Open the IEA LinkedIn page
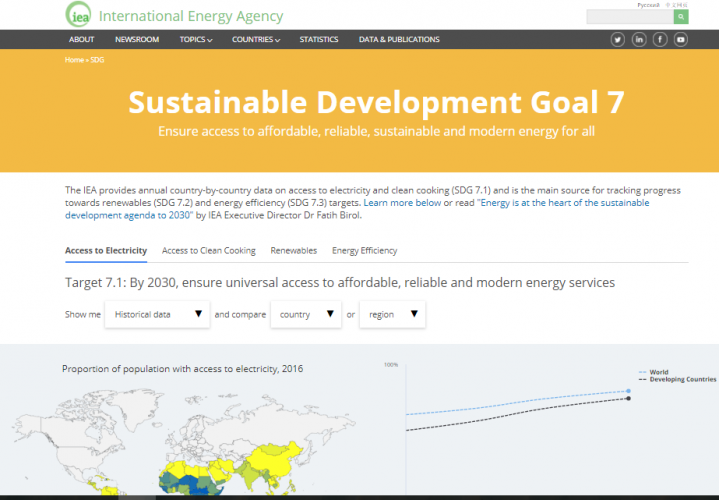Image resolution: width=719 pixels, height=500 pixels. [639, 40]
